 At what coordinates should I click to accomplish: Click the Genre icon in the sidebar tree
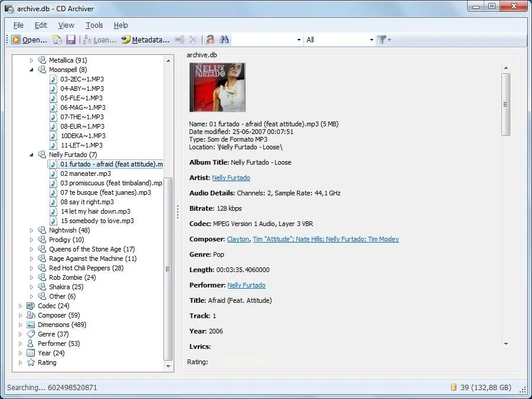tap(31, 334)
